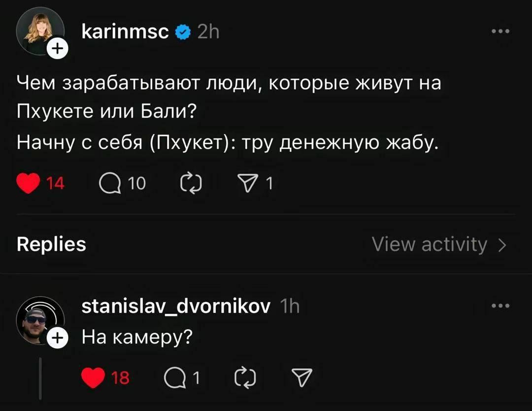
Task: Select the Replies section header
Action: (50, 243)
